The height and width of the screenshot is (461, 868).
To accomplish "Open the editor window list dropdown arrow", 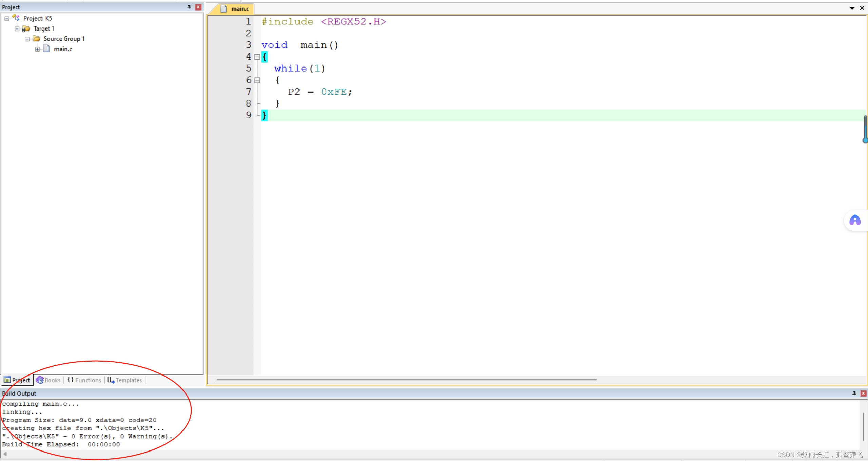I will coord(852,8).
